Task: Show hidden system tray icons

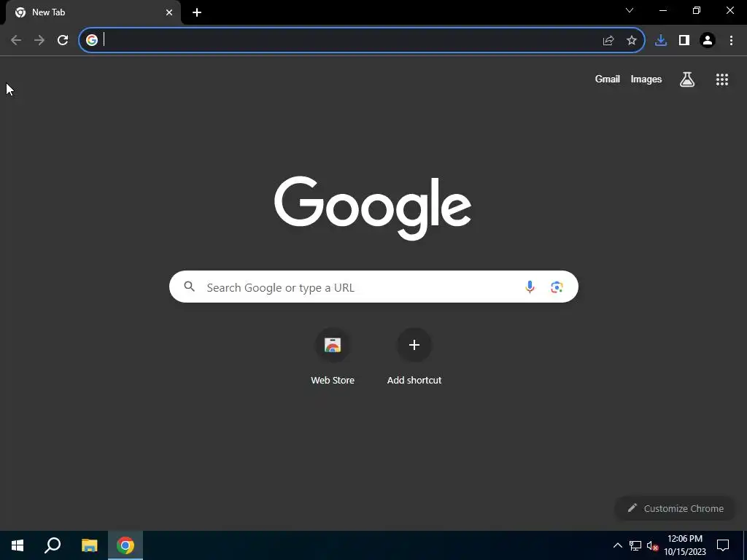Action: 617,545
